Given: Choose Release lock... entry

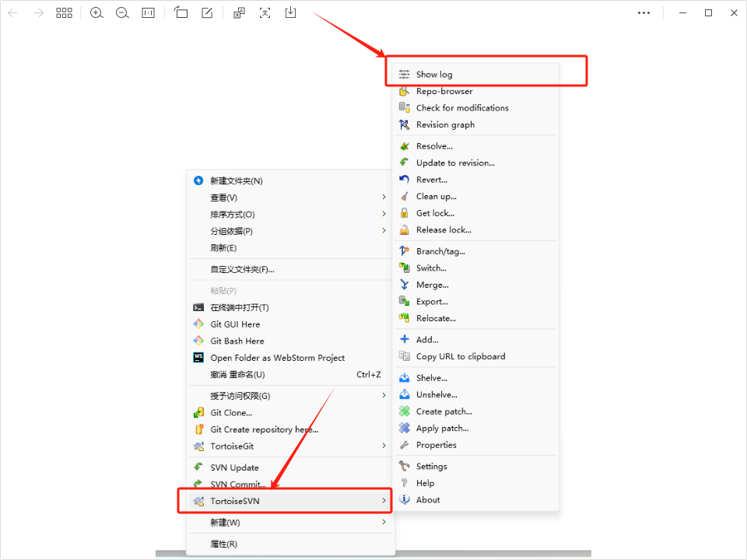Looking at the screenshot, I should tap(476, 229).
